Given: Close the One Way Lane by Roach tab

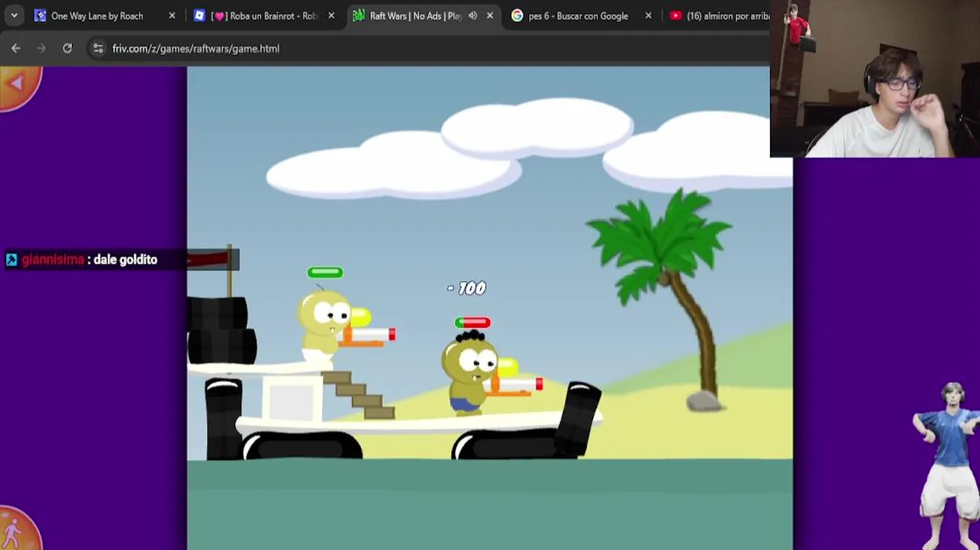Looking at the screenshot, I should point(172,15).
